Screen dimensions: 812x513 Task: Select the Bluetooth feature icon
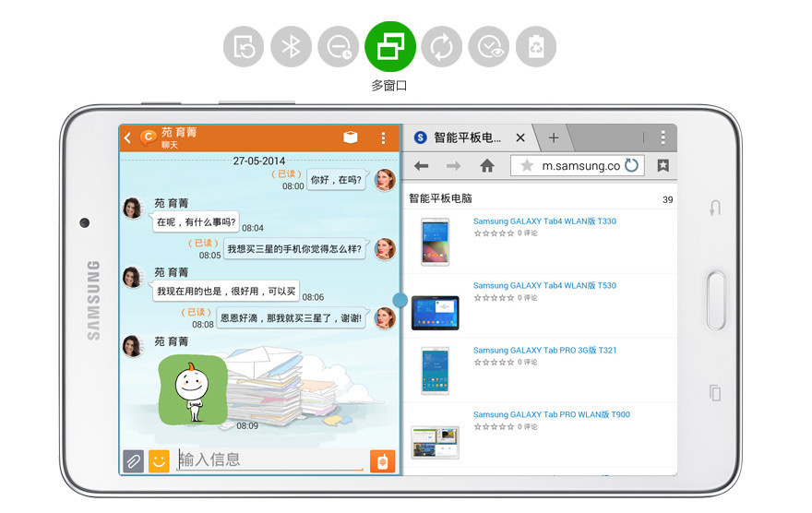tap(291, 47)
